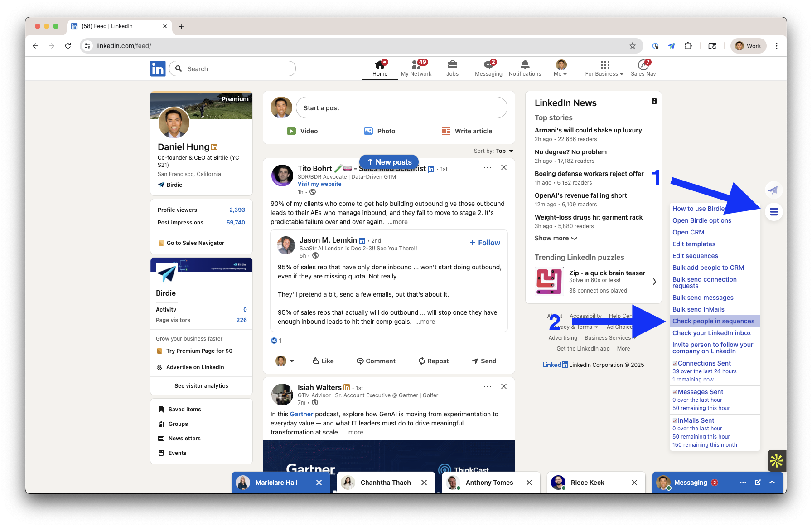Click the Start a post box
Viewport: 812px width, 527px height.
401,108
